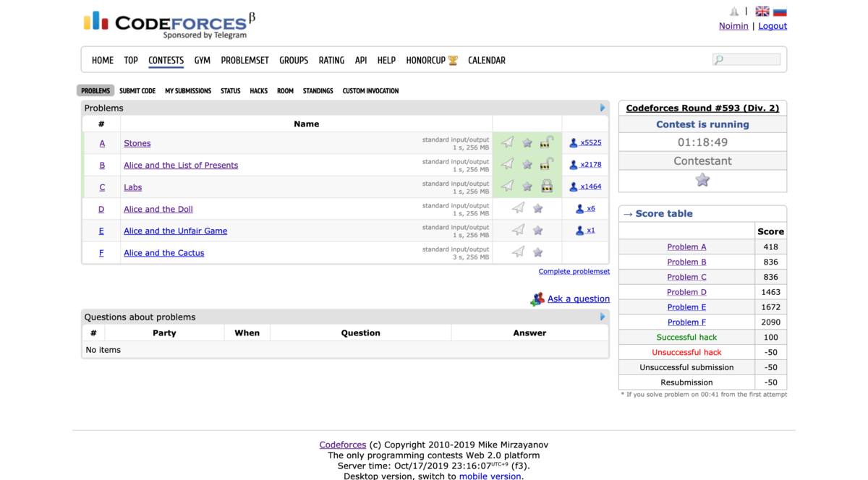Open the HACKS tab
The height and width of the screenshot is (480, 868).
[259, 91]
